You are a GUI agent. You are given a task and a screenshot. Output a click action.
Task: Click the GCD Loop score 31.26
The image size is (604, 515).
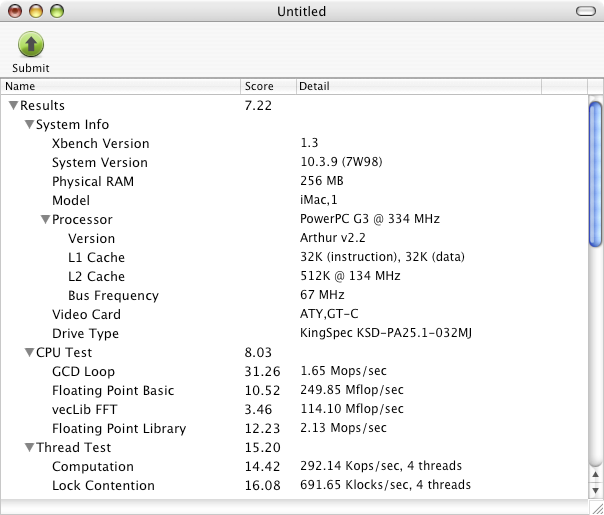click(263, 371)
